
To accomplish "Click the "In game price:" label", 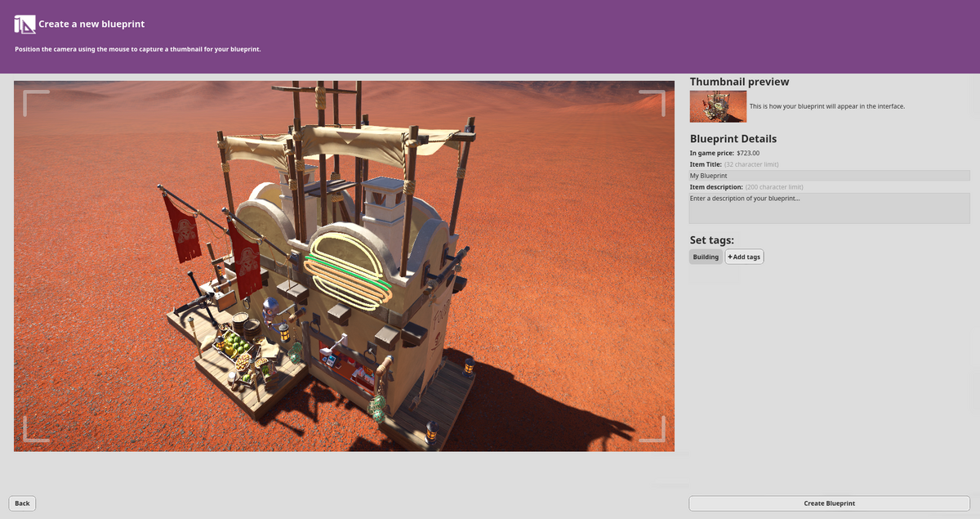I will pyautogui.click(x=712, y=153).
